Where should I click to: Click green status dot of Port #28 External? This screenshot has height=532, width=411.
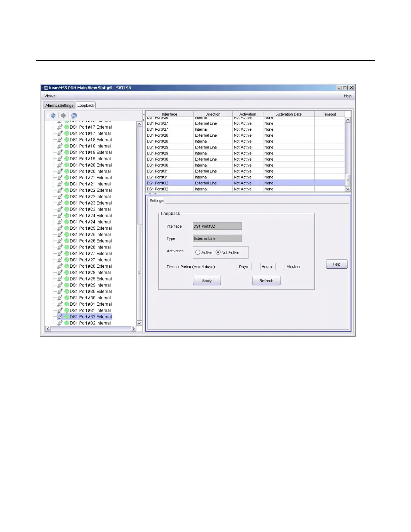pyautogui.click(x=67, y=266)
